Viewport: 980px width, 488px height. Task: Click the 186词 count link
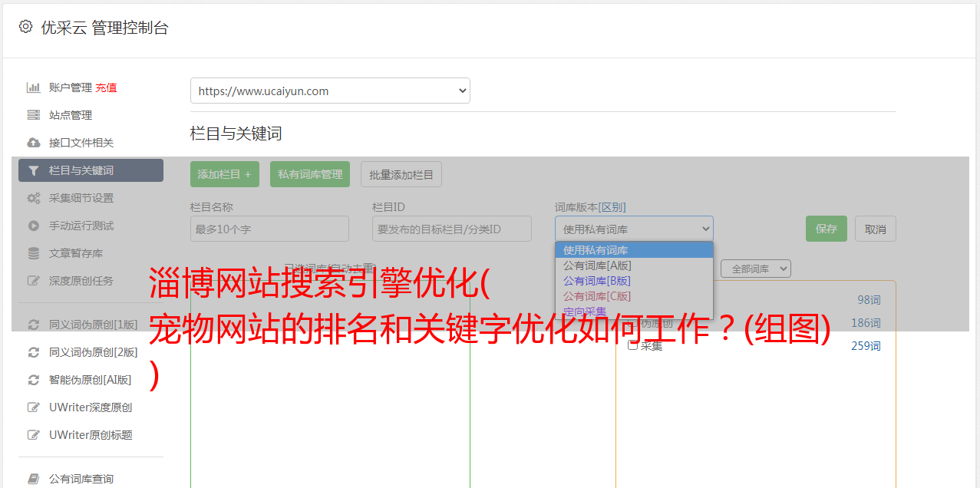point(866,323)
